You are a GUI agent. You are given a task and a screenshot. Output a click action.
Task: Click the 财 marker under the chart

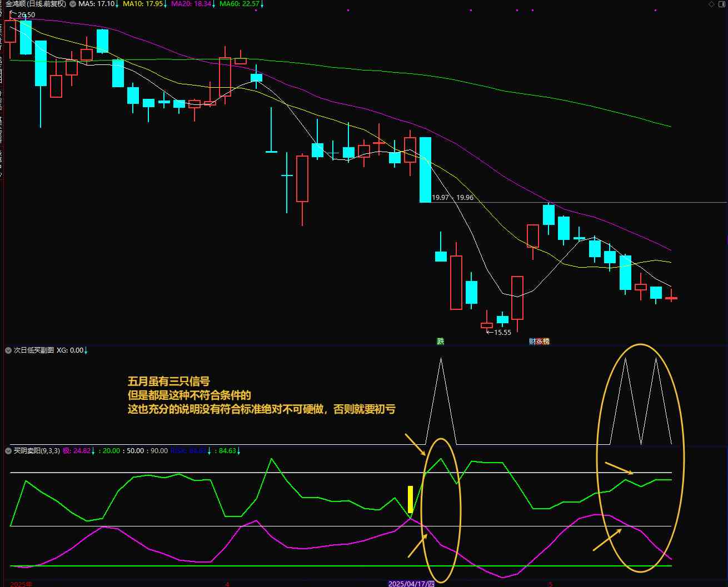532,342
